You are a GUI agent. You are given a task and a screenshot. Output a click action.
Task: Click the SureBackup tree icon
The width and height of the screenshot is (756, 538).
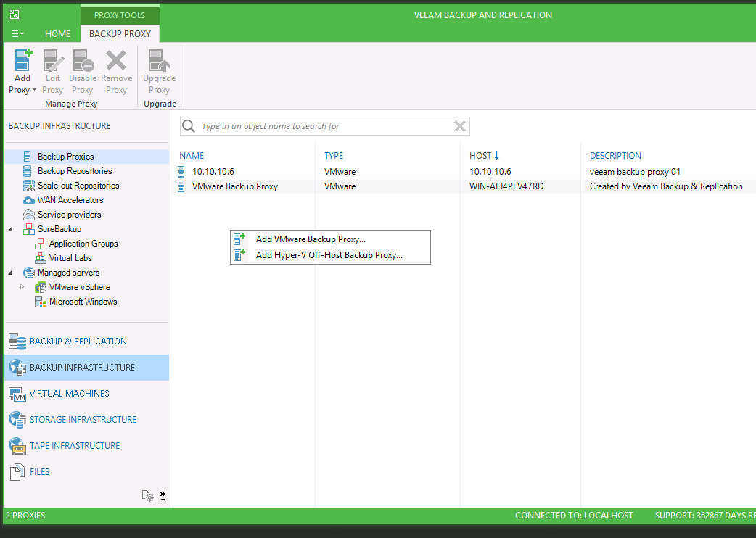(x=29, y=229)
